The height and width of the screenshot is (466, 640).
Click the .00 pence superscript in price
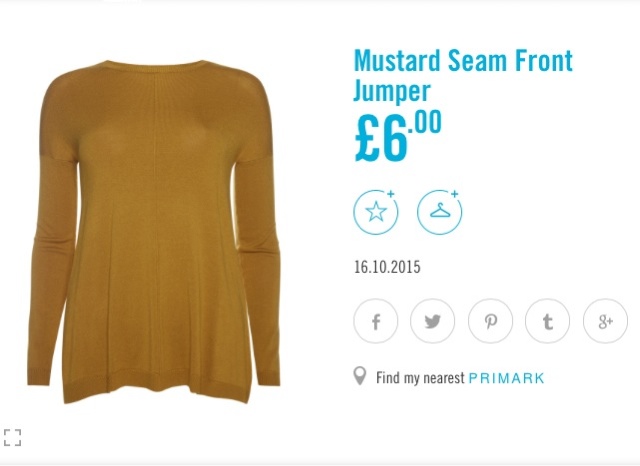tap(425, 122)
